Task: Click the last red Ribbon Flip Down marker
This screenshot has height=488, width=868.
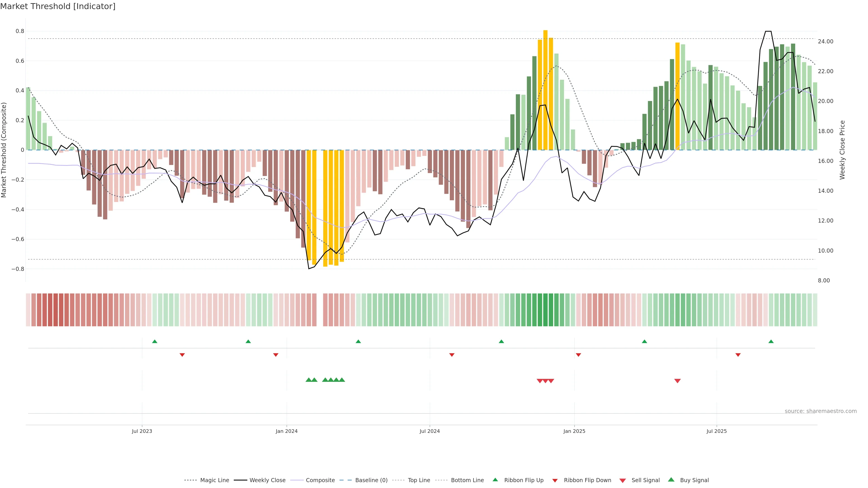Action: pos(738,355)
